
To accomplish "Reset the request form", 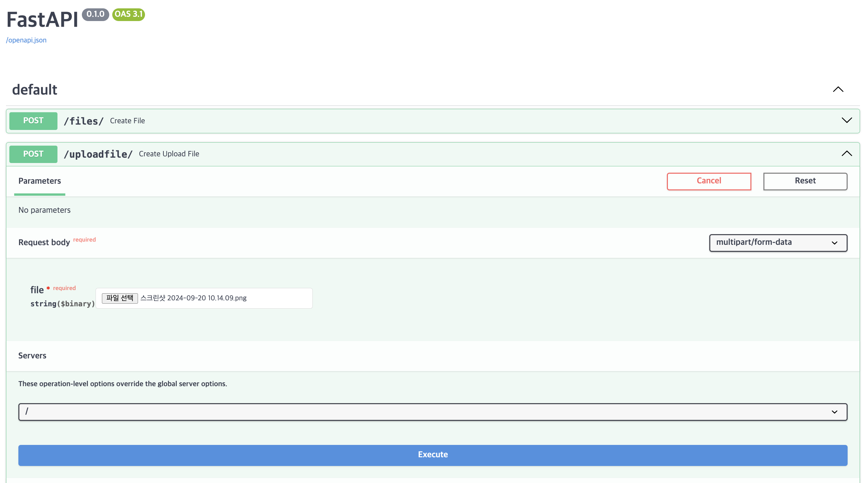I will click(805, 181).
